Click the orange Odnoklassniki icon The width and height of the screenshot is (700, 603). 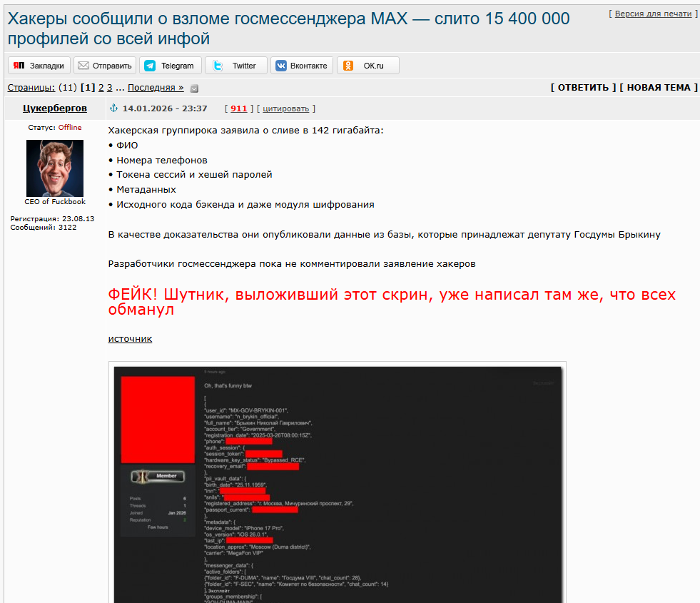pos(348,66)
